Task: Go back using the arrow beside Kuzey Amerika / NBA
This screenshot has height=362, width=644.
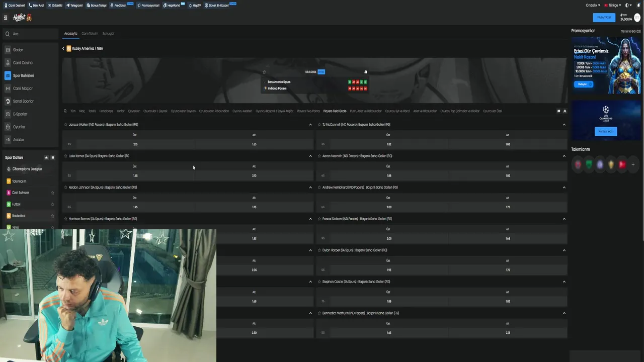Action: 63,48
